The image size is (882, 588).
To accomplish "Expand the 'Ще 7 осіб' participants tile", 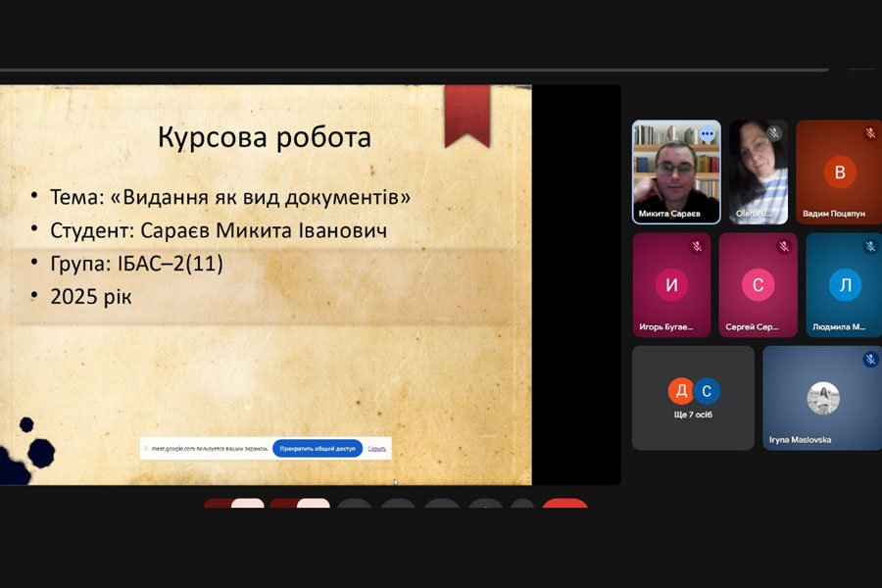I will [x=693, y=398].
